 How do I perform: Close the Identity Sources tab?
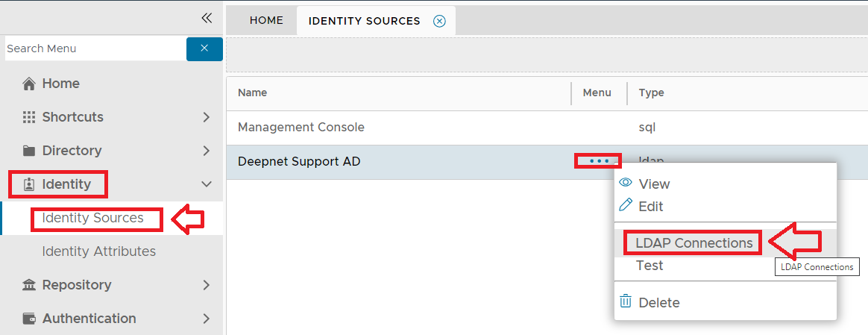point(439,21)
